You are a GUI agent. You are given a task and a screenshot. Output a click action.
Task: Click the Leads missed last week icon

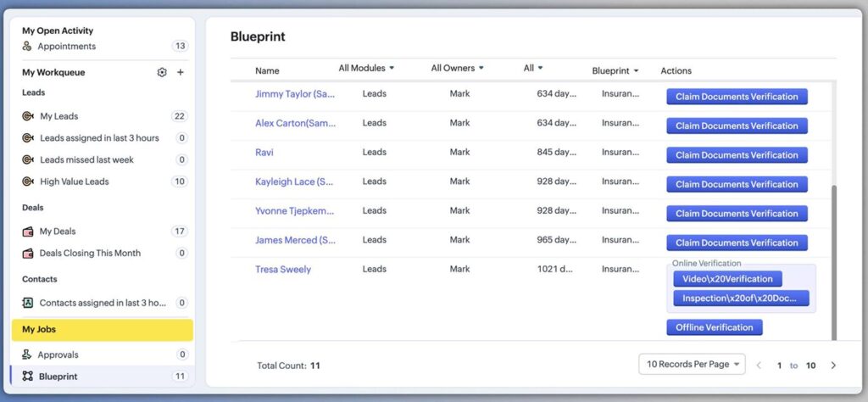(28, 159)
